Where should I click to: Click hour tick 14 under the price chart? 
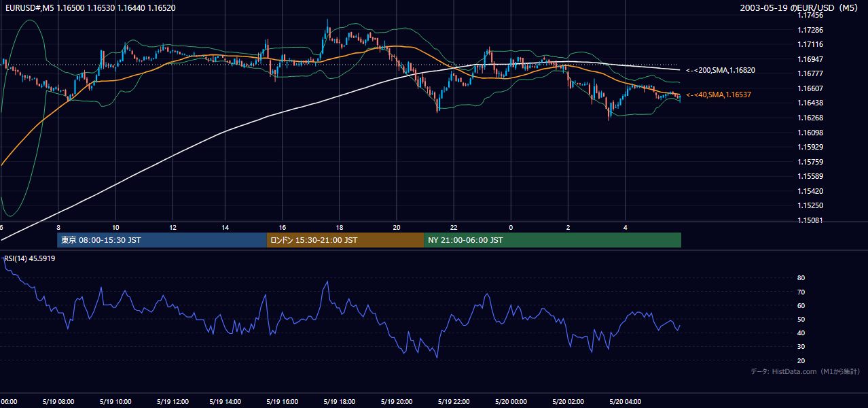(x=225, y=228)
